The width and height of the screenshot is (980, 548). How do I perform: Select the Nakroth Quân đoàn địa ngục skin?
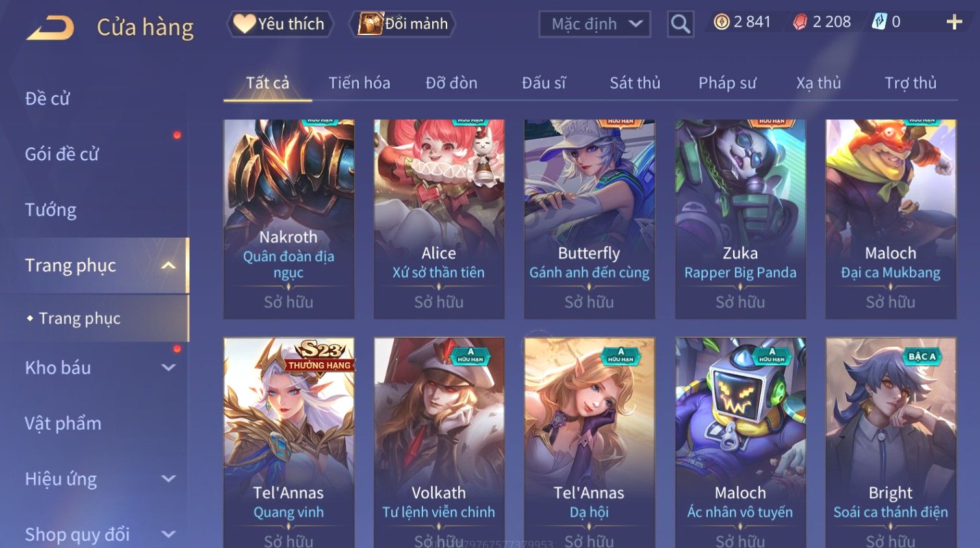(289, 219)
